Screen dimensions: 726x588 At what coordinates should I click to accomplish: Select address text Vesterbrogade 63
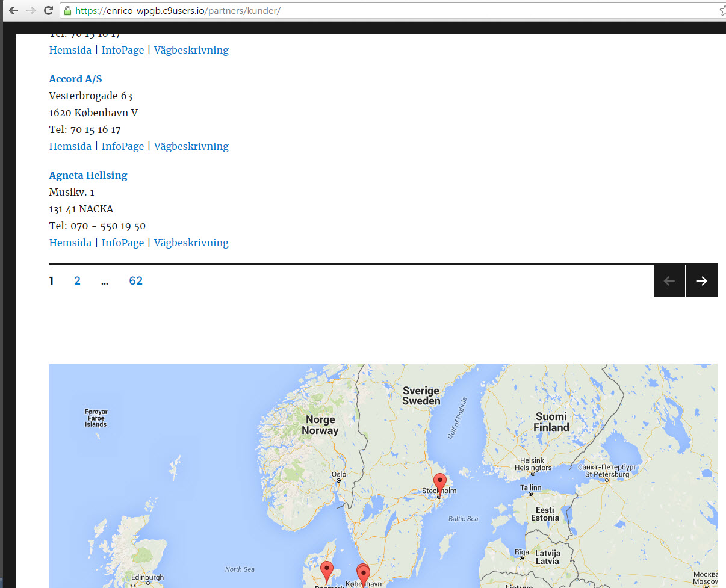pos(91,96)
